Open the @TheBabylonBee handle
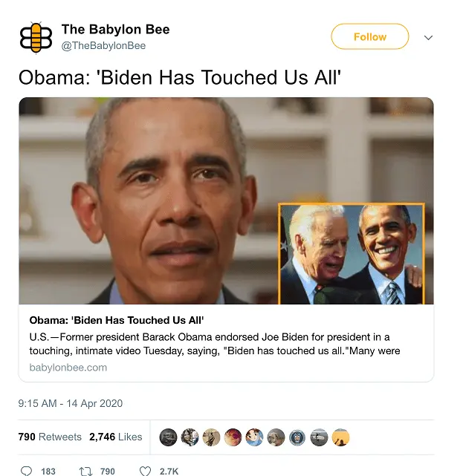 103,46
